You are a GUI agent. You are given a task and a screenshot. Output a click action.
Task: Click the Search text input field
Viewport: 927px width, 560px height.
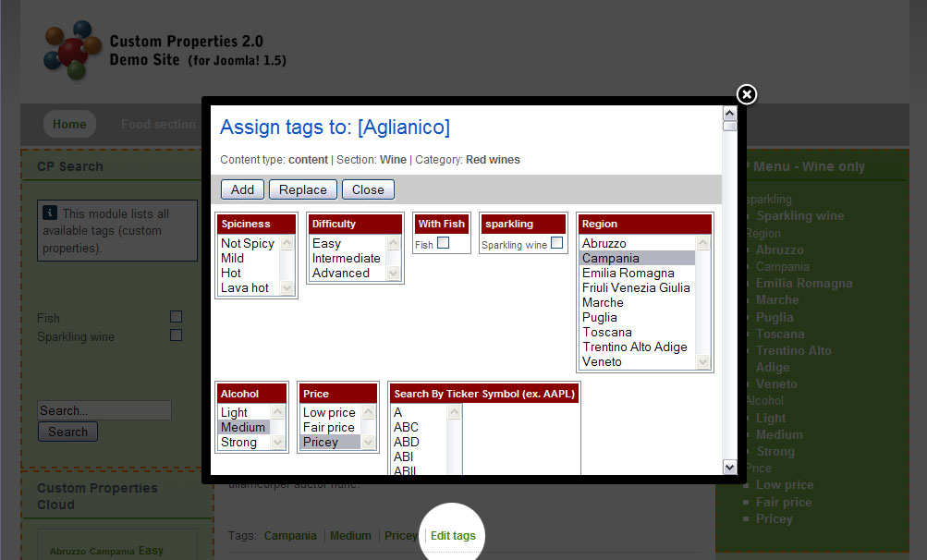104,410
